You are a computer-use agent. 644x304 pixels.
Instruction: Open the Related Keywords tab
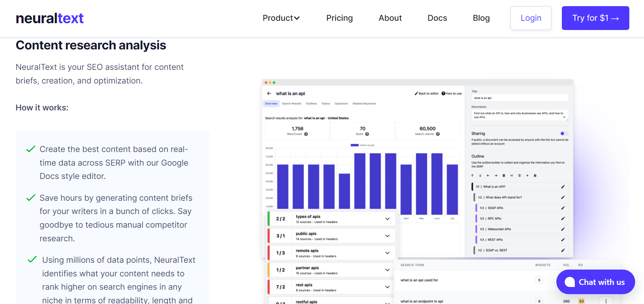tap(364, 104)
